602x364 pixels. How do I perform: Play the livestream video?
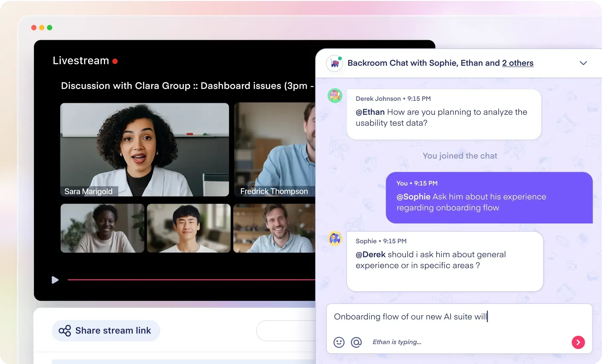(55, 280)
